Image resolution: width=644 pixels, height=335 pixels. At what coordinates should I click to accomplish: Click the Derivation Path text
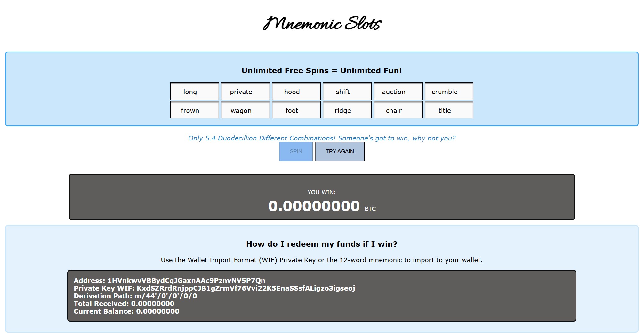(x=135, y=296)
